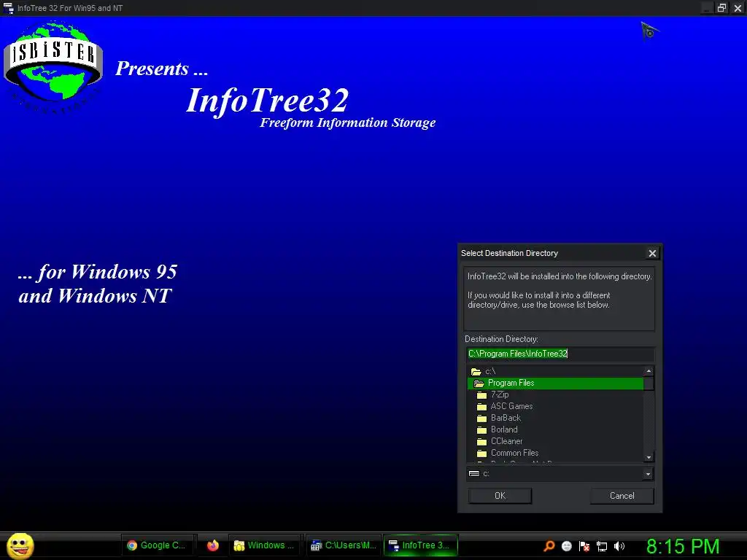Click the Cancel button

pos(622,496)
